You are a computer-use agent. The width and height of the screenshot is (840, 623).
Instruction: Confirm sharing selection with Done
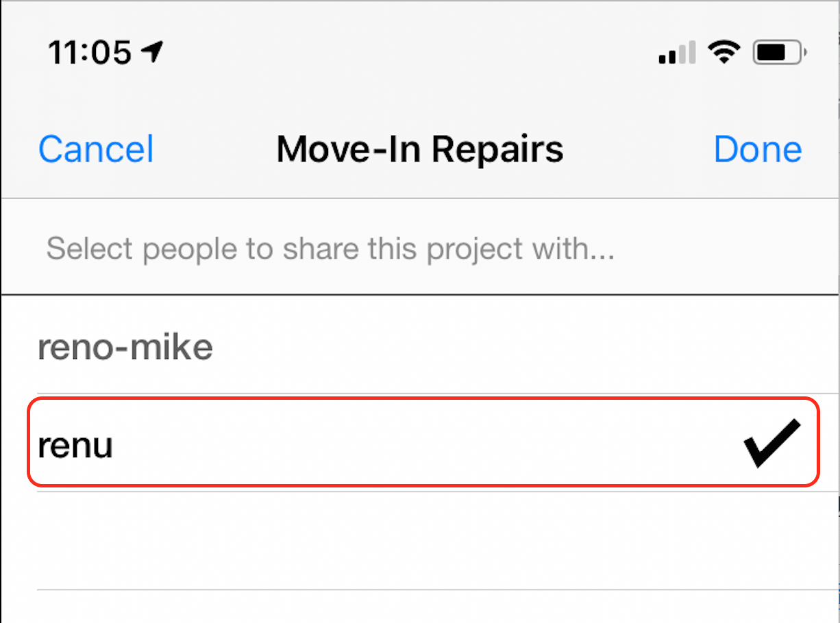758,149
